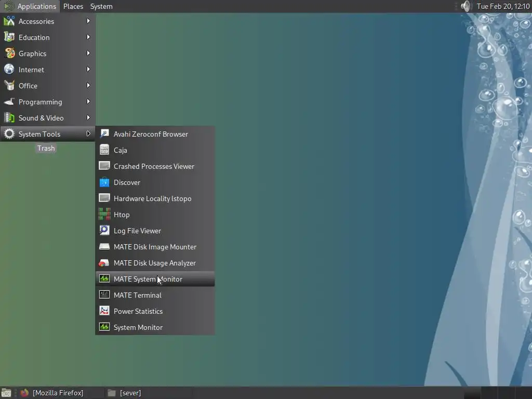Screen dimensions: 532x399
Task: Expand the Sound & Video submenu arrow
Action: coord(88,118)
